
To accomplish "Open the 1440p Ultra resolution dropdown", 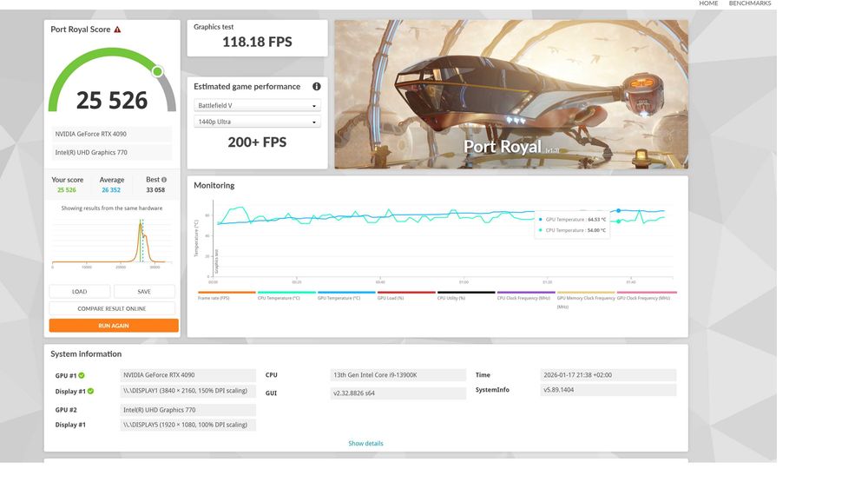I will 258,122.
